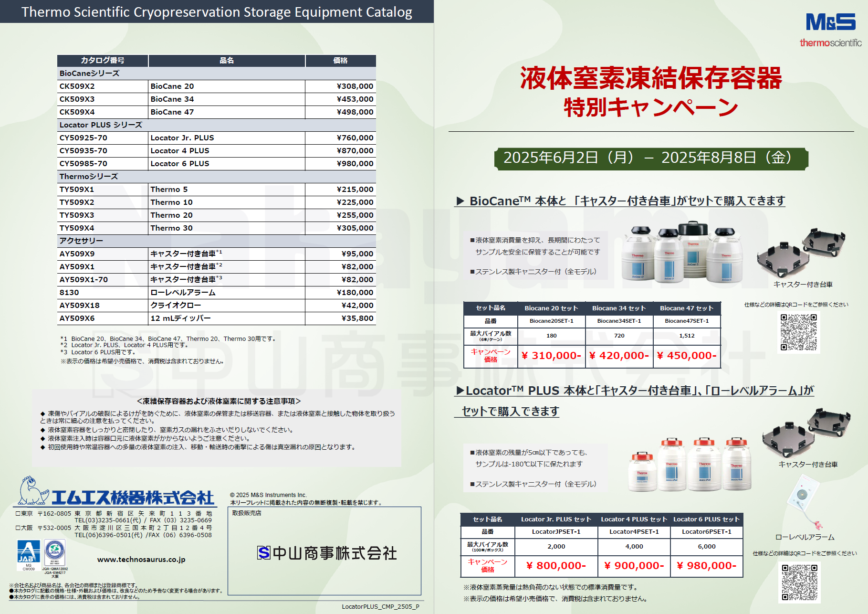Select the Thermo 30 name cell
868x614 pixels.
click(227, 228)
